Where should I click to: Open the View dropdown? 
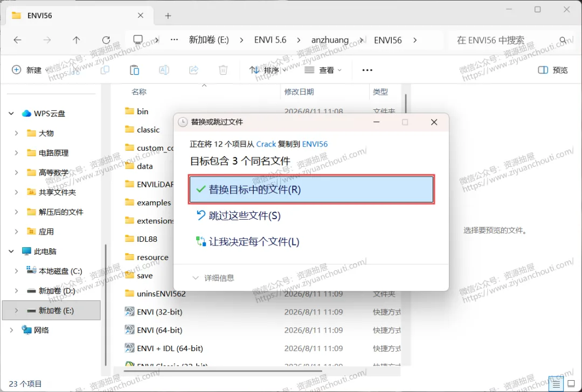click(323, 69)
